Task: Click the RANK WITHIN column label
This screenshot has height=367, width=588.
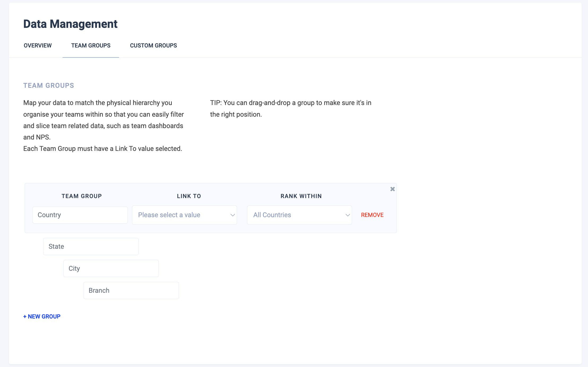Action: tap(301, 196)
